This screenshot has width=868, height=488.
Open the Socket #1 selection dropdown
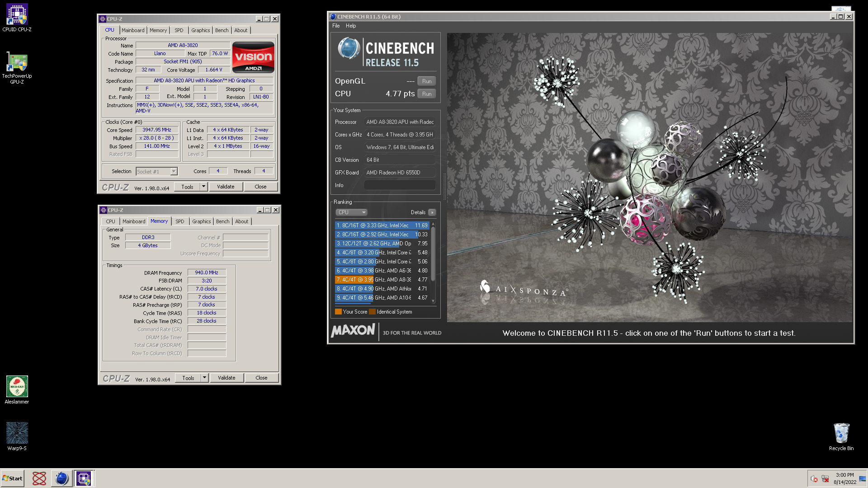[157, 172]
